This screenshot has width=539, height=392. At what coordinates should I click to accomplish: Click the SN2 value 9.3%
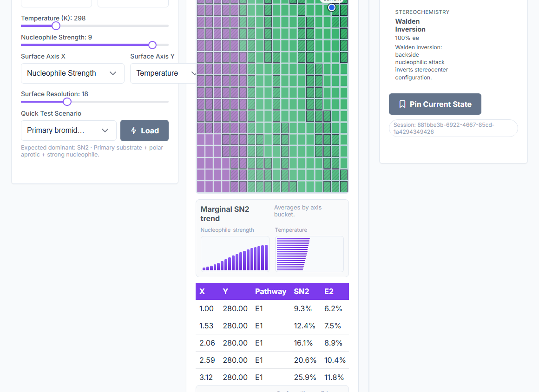tap(303, 308)
